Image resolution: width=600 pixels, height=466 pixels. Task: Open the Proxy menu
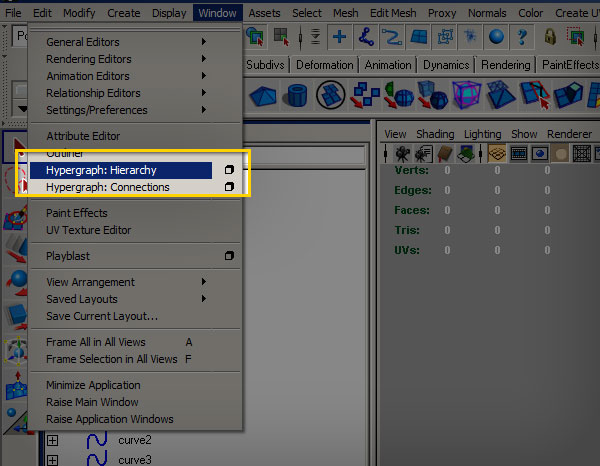point(442,13)
